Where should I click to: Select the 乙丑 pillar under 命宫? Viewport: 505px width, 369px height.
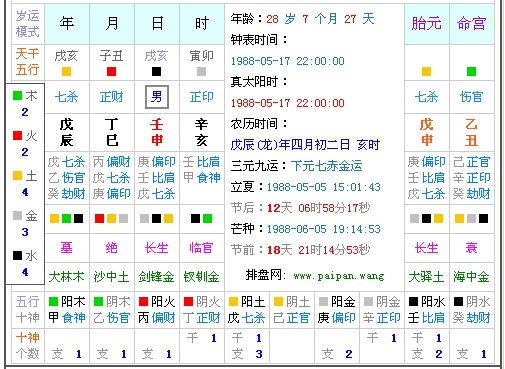[471, 132]
